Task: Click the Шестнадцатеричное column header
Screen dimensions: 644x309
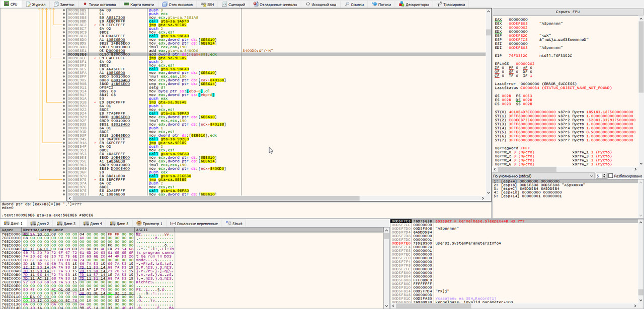Action: click(x=78, y=230)
